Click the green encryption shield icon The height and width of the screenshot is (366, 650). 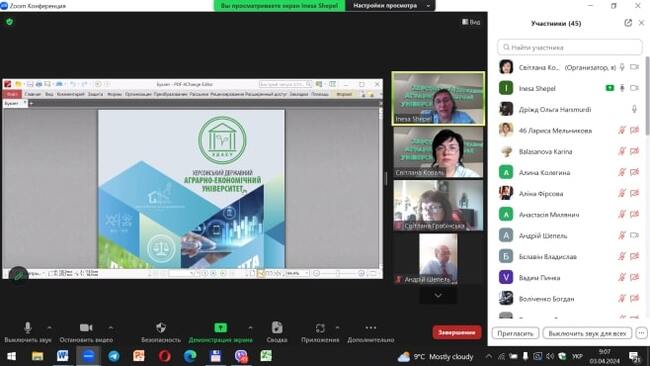tap(10, 22)
